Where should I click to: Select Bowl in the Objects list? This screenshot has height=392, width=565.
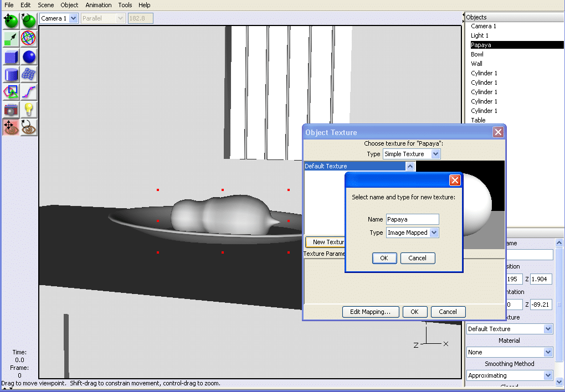477,54
